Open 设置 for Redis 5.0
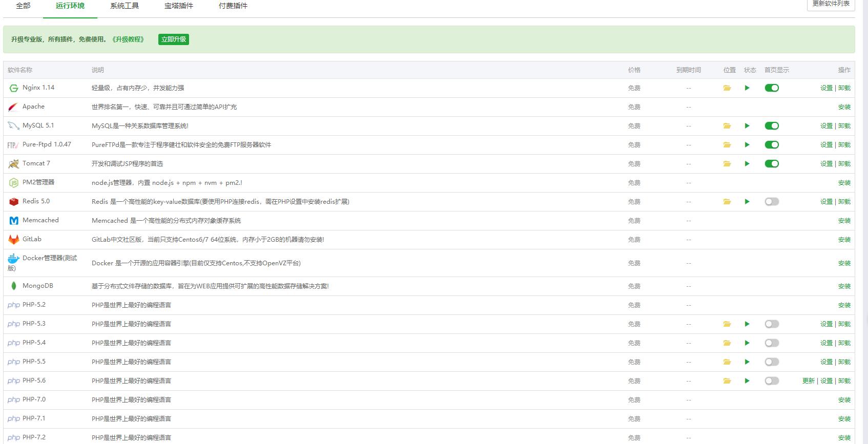Screen dimensions: 868x444 (826, 202)
